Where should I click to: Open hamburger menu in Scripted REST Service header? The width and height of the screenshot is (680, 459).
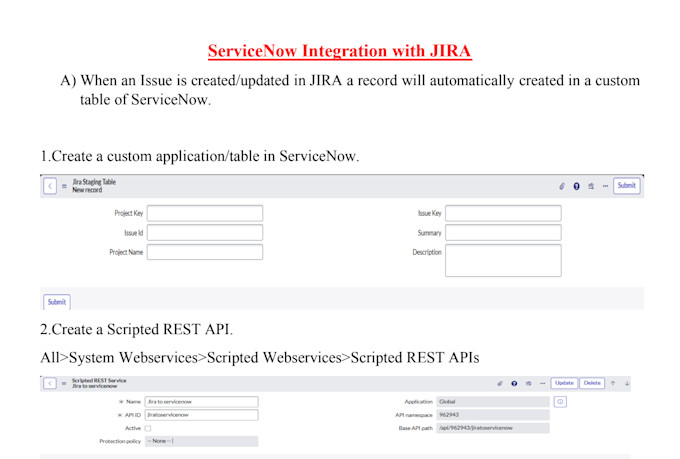click(64, 384)
